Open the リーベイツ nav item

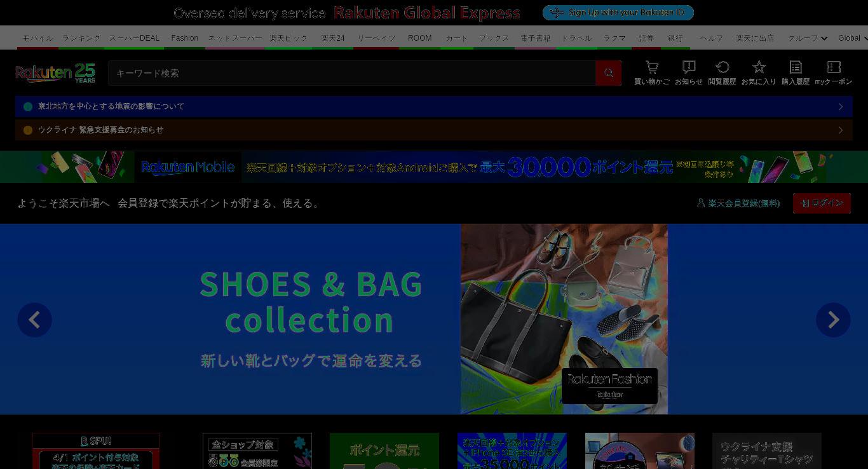pos(376,38)
